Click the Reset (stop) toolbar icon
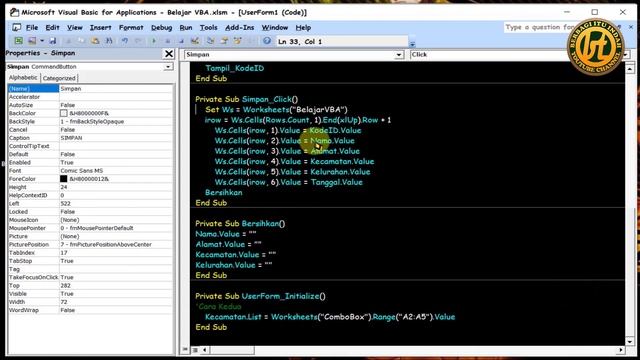This screenshot has height=360, width=640. (181, 41)
